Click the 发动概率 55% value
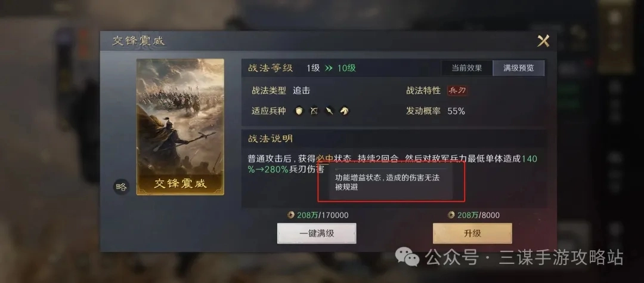The width and height of the screenshot is (644, 283). (x=456, y=111)
